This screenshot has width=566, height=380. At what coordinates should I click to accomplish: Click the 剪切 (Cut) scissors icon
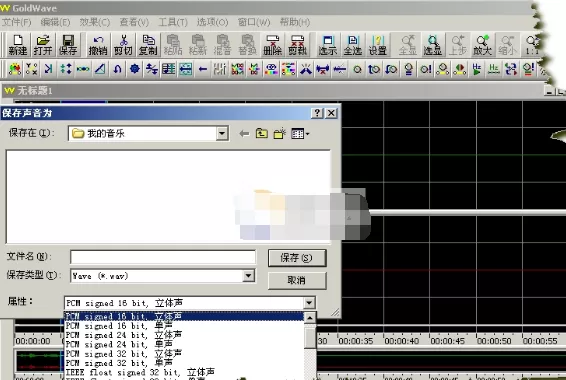pos(123,45)
